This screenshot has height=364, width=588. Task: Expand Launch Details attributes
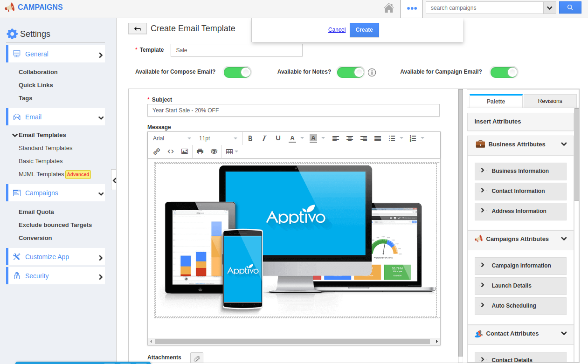[520, 286]
